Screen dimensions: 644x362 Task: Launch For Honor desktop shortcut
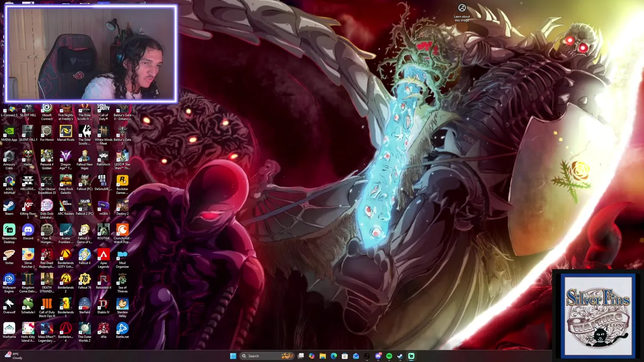pyautogui.click(x=47, y=134)
